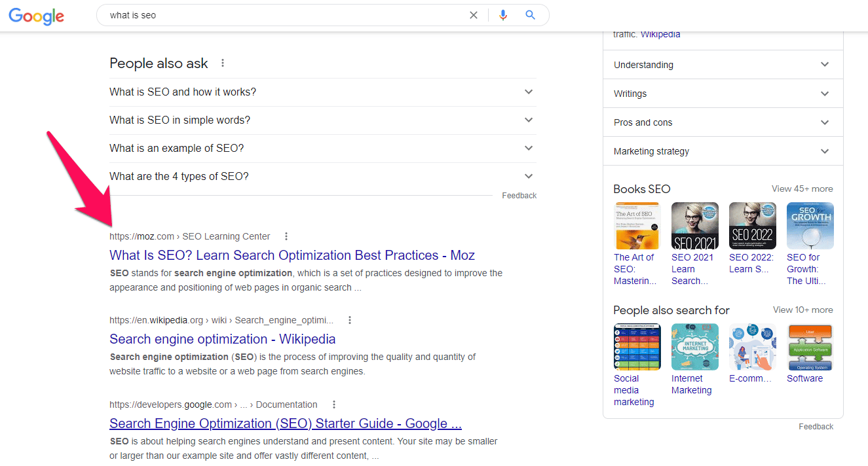This screenshot has width=868, height=466.
Task: Open three-dot menu for Moz result
Action: [286, 236]
